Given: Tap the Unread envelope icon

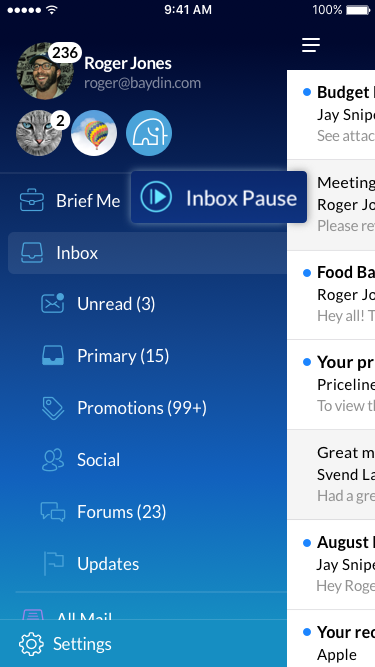Looking at the screenshot, I should click(52, 303).
